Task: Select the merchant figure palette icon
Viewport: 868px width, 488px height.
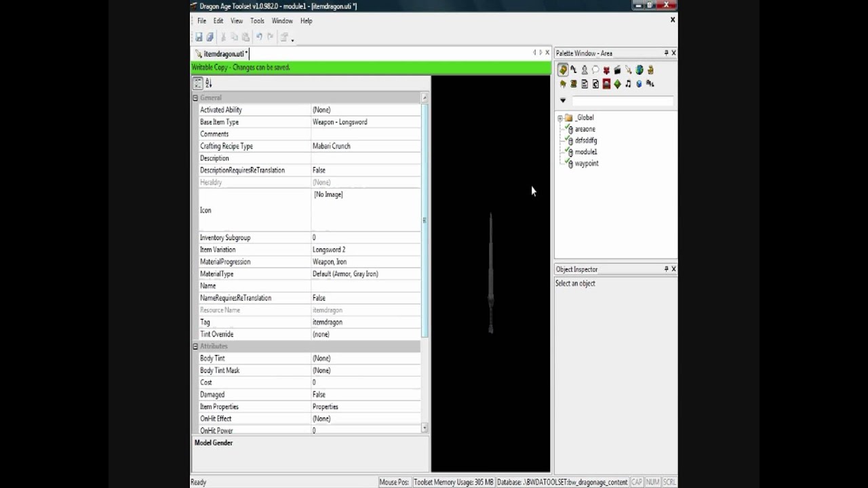Action: point(650,70)
